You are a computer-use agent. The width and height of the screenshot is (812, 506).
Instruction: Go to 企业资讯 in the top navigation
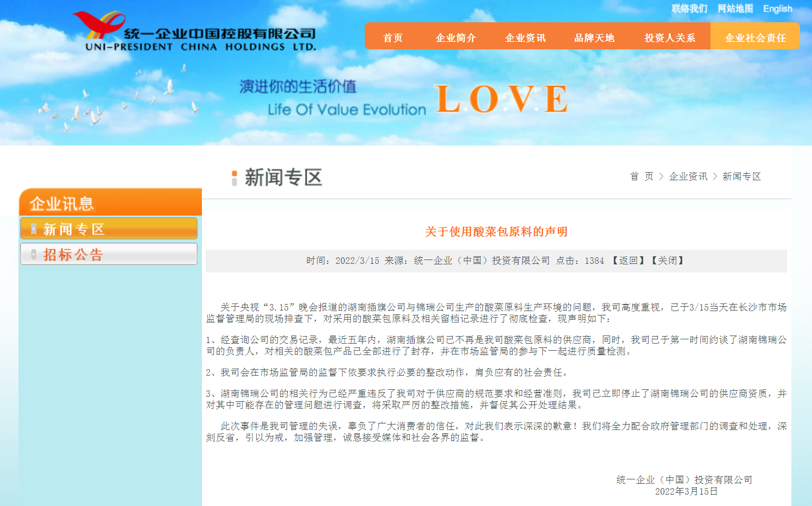525,37
